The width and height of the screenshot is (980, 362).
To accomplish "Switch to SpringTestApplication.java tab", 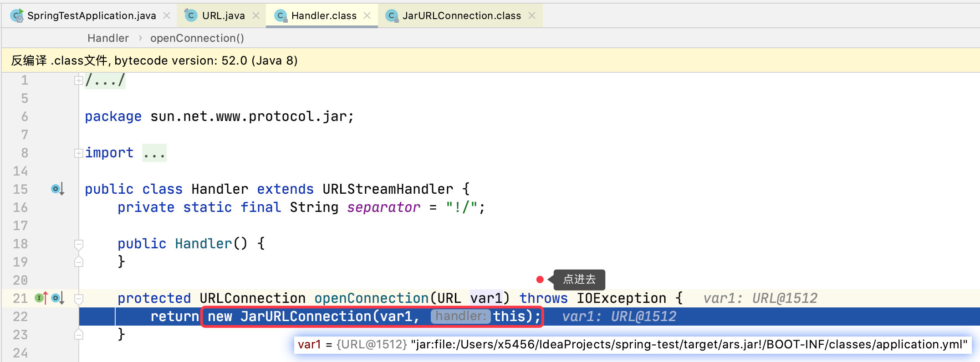I will [92, 15].
